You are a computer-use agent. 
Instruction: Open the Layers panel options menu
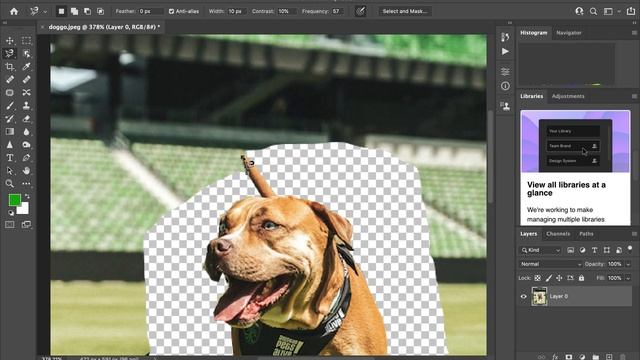point(634,234)
